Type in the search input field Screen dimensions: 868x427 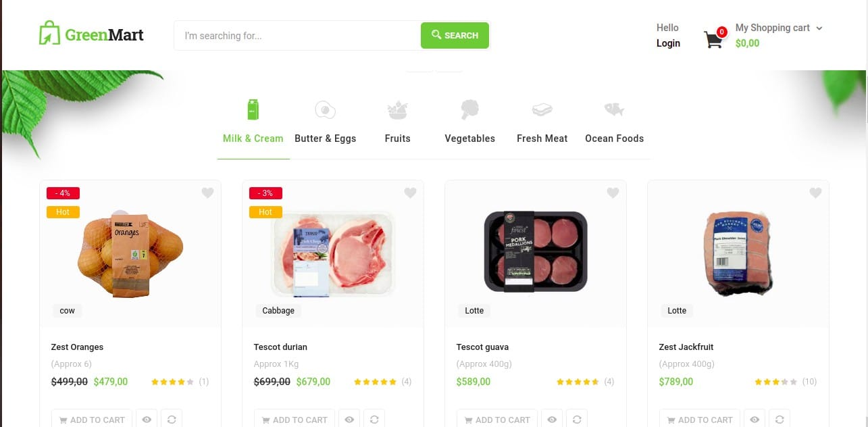[x=297, y=35]
